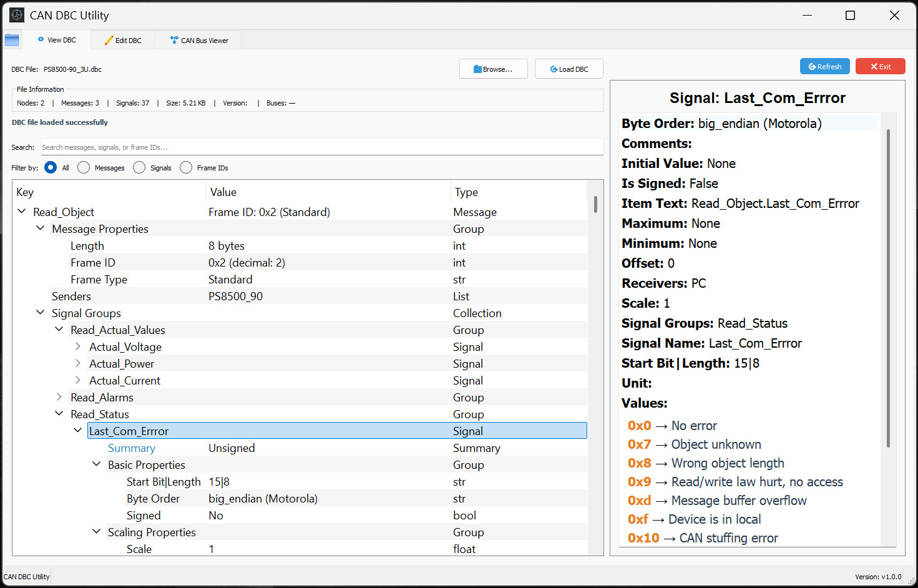Select the View DBC tab
The height and width of the screenshot is (588, 918).
point(57,41)
